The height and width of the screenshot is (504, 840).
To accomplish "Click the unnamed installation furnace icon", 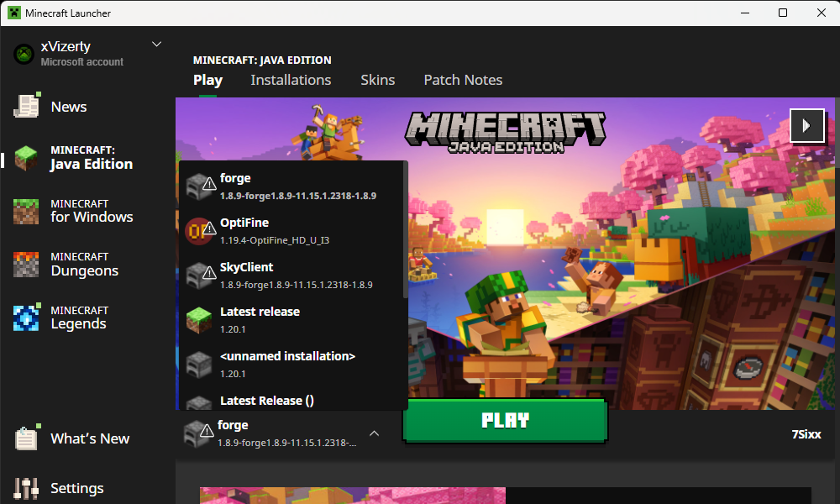I will tap(199, 365).
